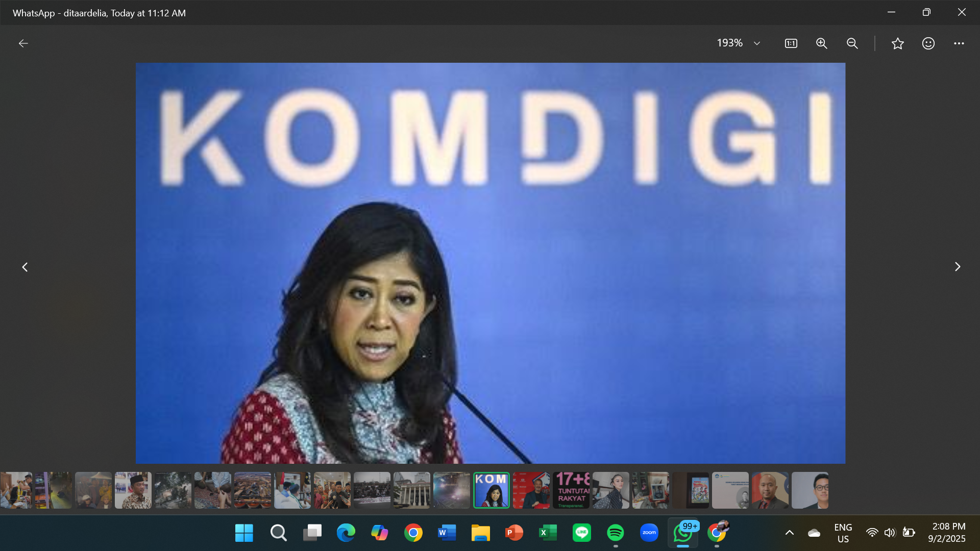Open the Chrome profile window on the taskbar
980x551 pixels.
coord(717,533)
